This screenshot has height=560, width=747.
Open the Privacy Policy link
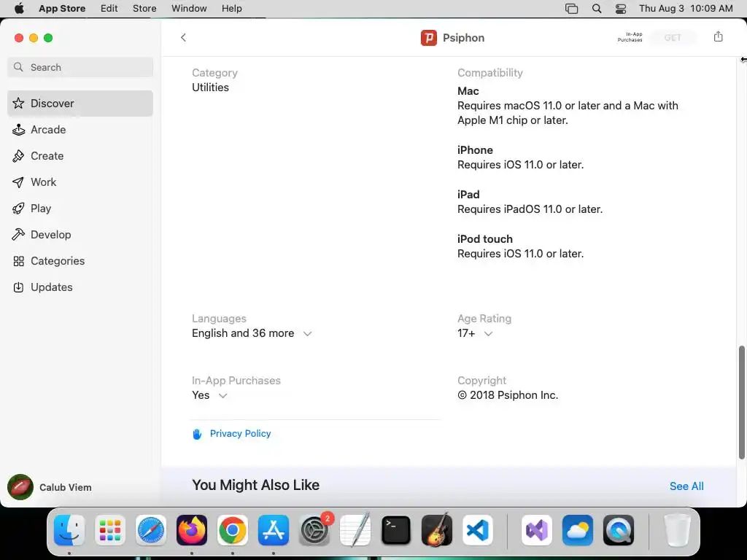point(240,434)
